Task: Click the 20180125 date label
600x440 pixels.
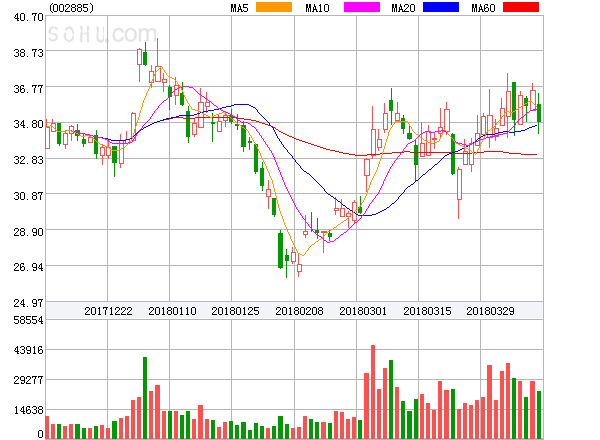Action: click(235, 311)
